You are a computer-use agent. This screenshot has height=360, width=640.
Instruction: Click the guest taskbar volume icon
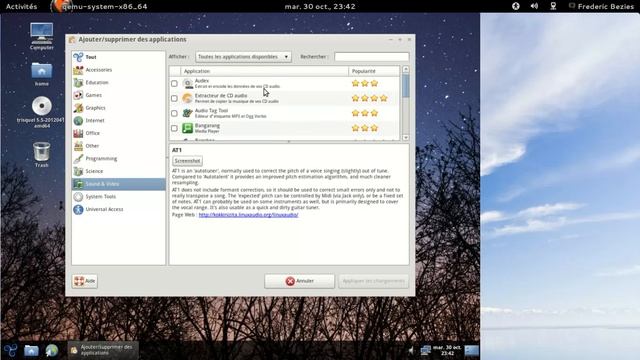coord(411,350)
